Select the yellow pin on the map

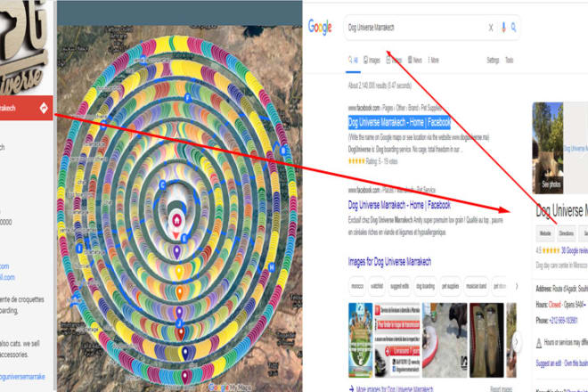[179, 271]
